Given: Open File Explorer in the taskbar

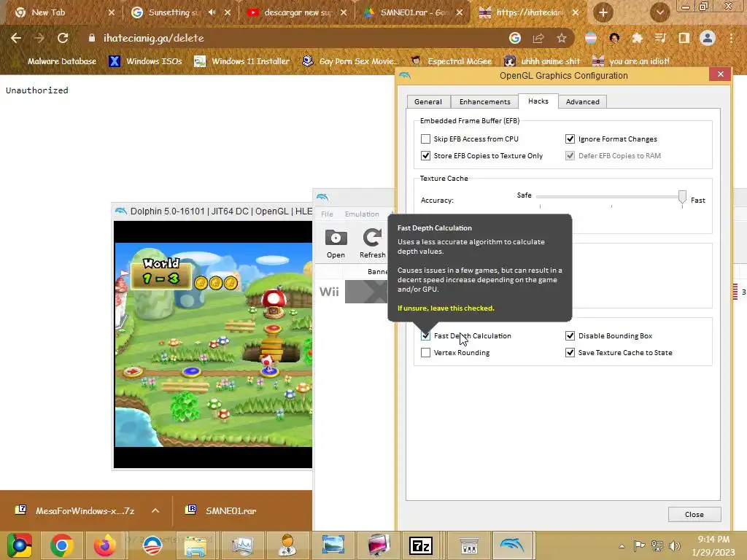Looking at the screenshot, I should [x=196, y=545].
